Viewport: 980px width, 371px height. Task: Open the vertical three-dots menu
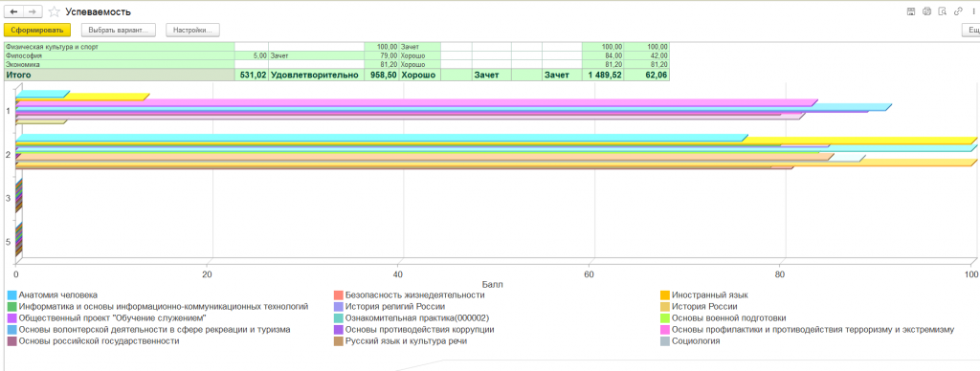972,11
